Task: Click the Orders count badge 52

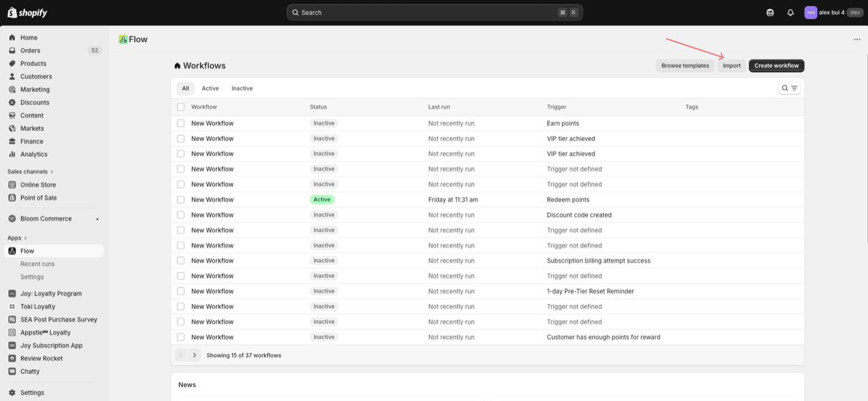Action: (x=94, y=50)
